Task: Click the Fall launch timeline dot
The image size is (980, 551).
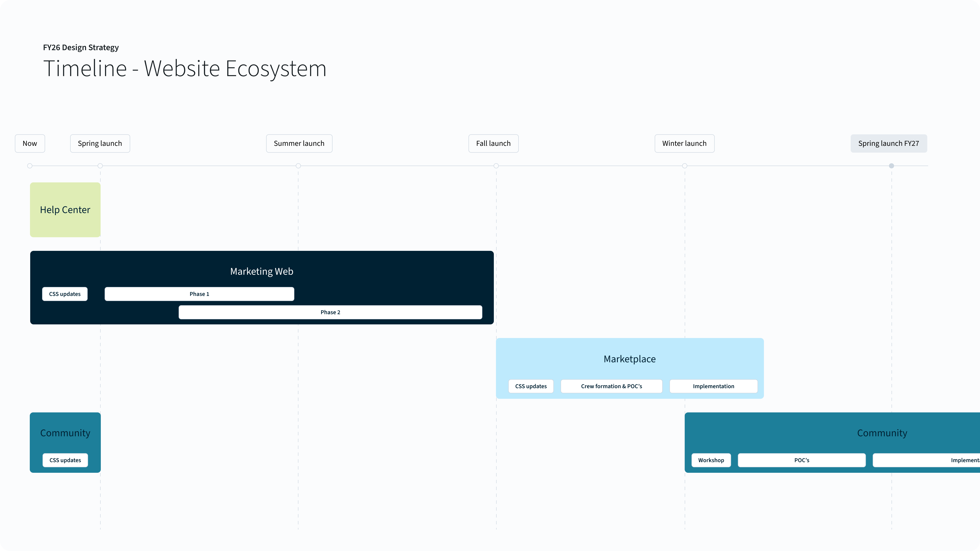Action: 496,166
